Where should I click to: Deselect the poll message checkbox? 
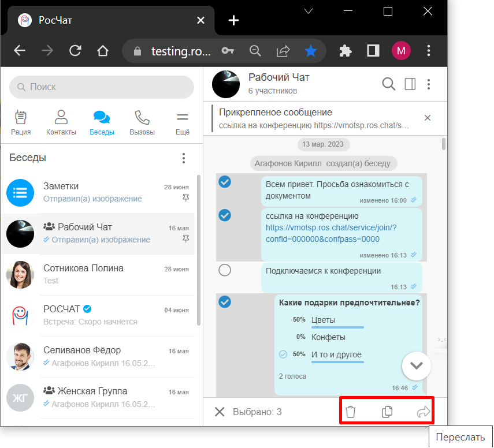pos(225,302)
